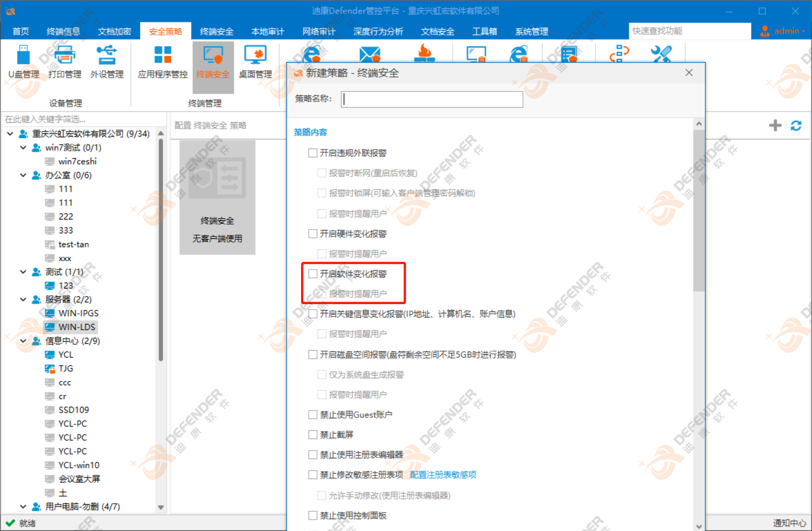The width and height of the screenshot is (812, 531).
Task: Click the plus icon to add policy
Action: pyautogui.click(x=775, y=125)
